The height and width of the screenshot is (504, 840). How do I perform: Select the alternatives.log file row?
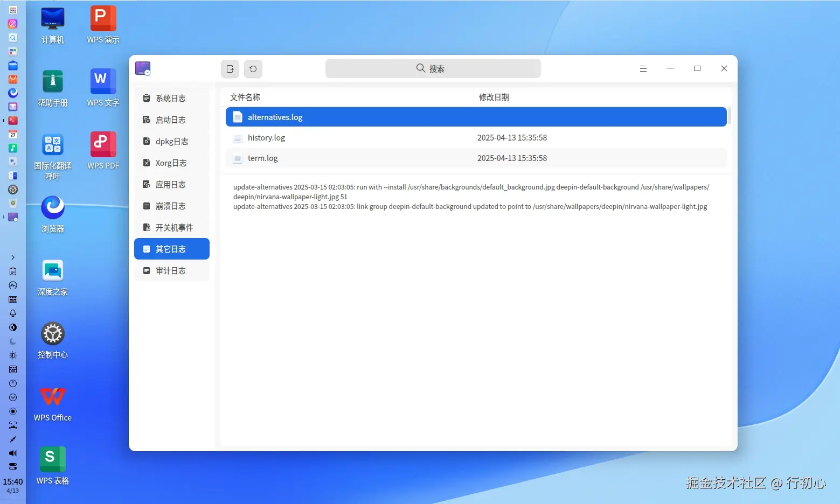point(476,117)
